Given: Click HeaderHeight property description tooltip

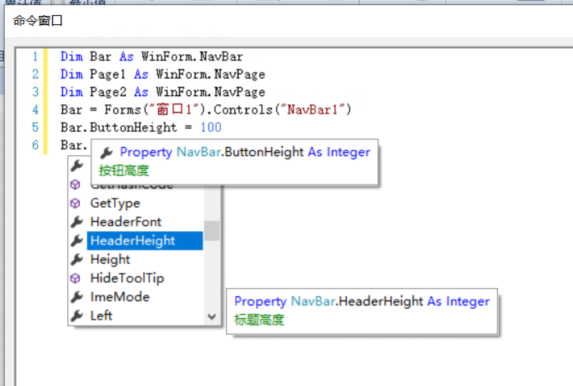Looking at the screenshot, I should [362, 311].
